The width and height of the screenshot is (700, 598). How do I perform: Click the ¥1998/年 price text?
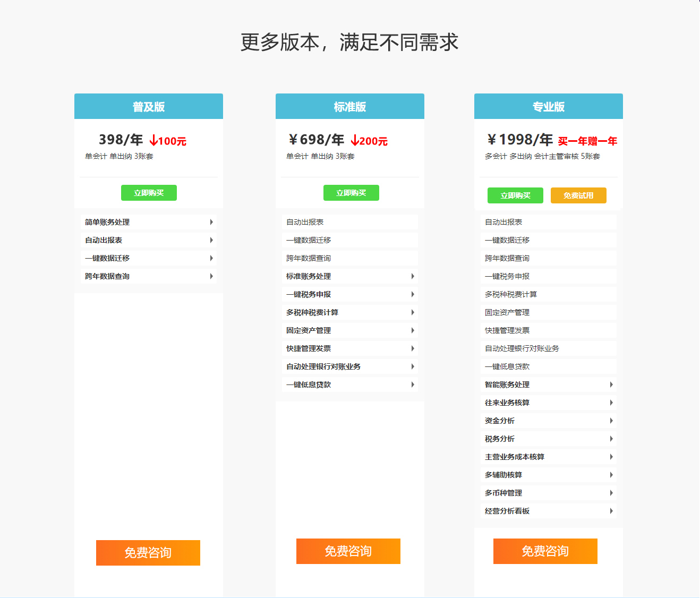[x=520, y=140]
